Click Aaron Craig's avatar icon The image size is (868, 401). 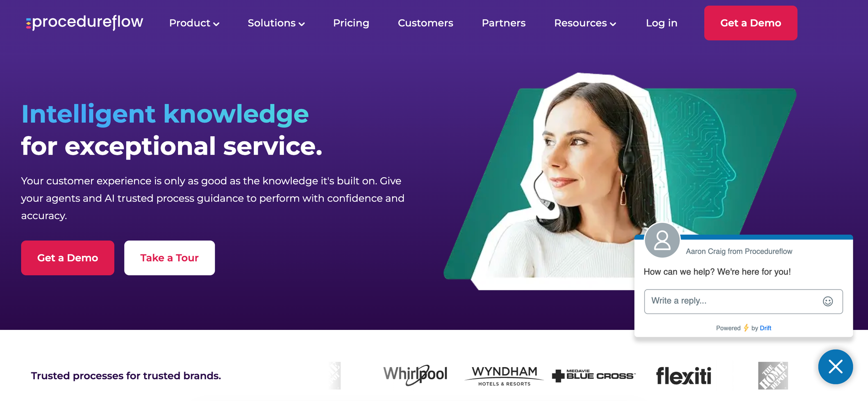point(662,240)
